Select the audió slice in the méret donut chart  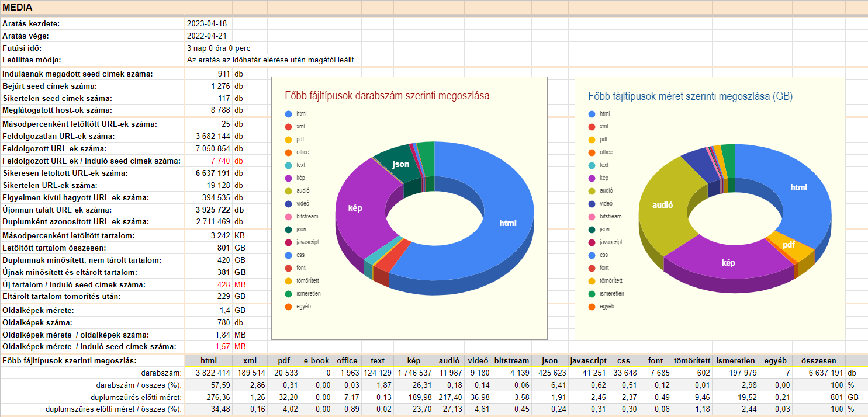point(663,205)
